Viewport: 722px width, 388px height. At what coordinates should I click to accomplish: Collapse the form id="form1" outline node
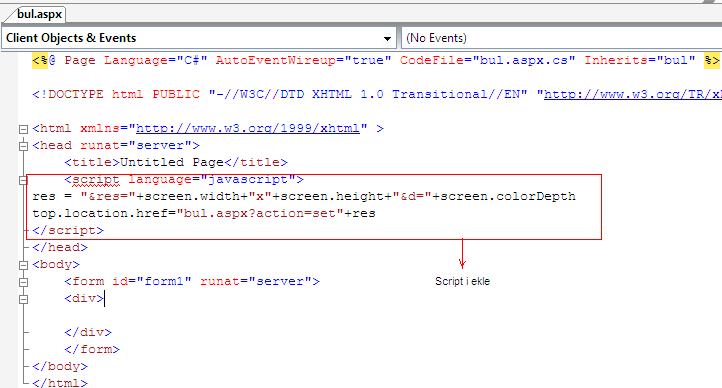pos(23,283)
